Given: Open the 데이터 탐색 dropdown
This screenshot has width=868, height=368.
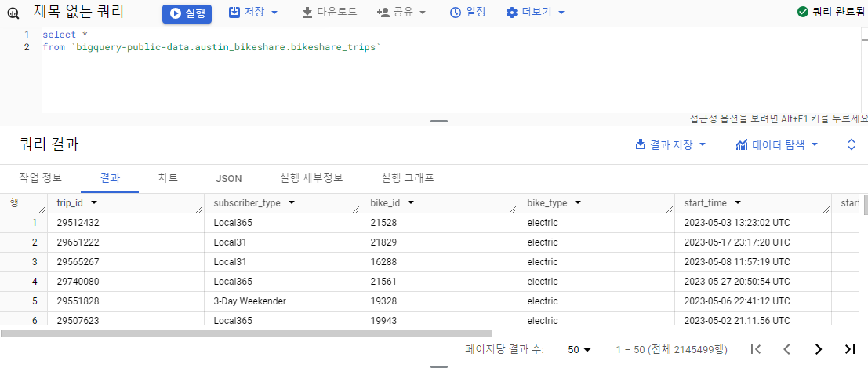Looking at the screenshot, I should pyautogui.click(x=777, y=144).
